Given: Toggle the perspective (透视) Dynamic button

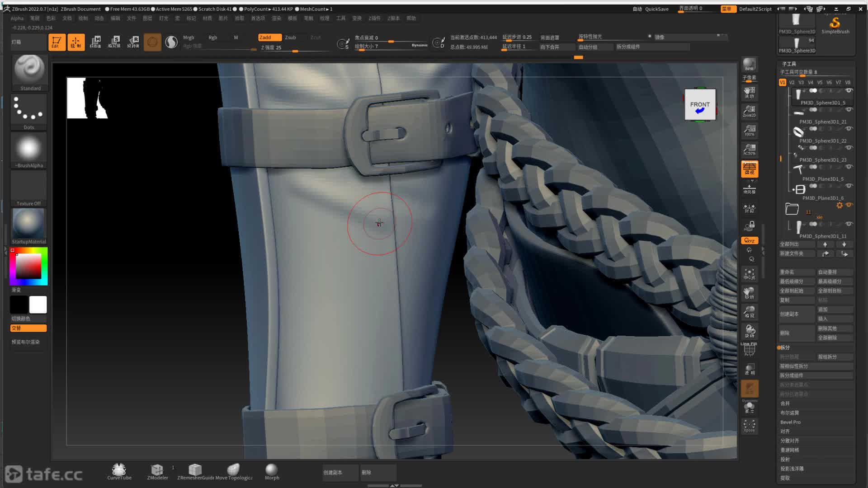Looking at the screenshot, I should [750, 169].
